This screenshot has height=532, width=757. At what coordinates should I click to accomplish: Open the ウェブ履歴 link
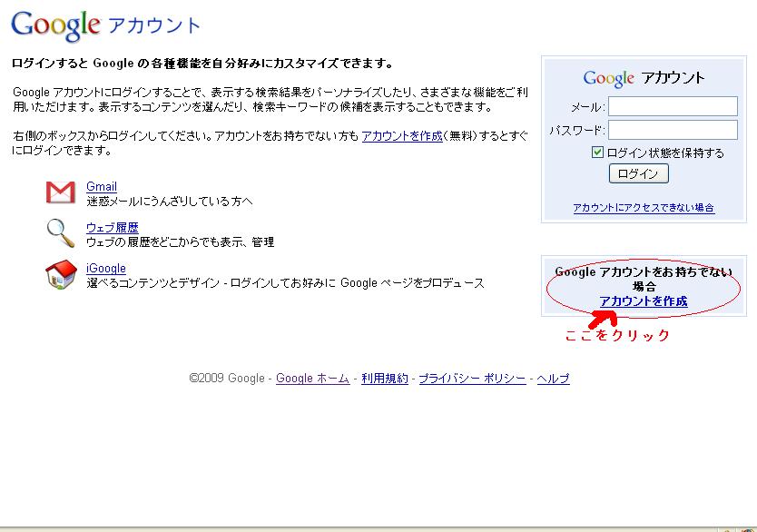point(112,227)
